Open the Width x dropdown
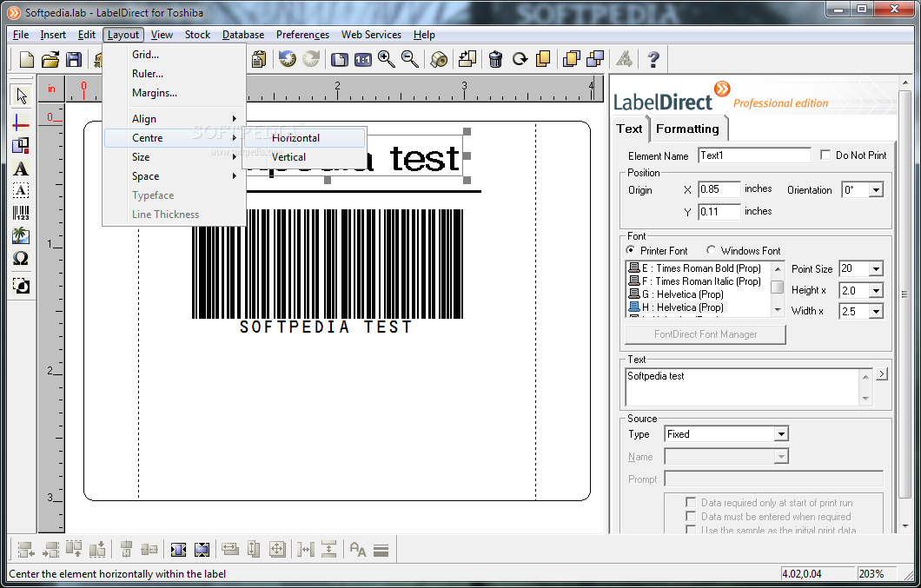This screenshot has height=588, width=921. pos(876,311)
